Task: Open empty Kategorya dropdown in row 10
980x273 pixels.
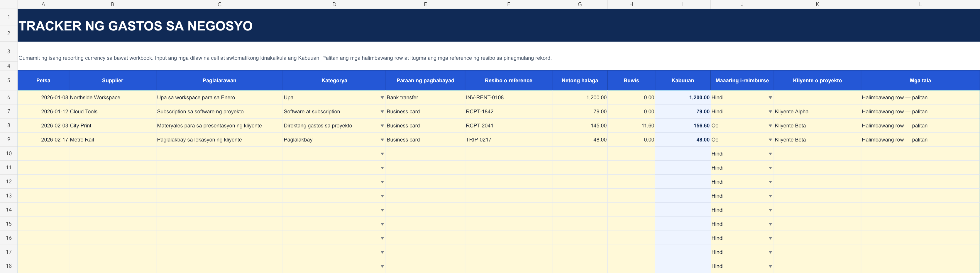Action: 382,154
